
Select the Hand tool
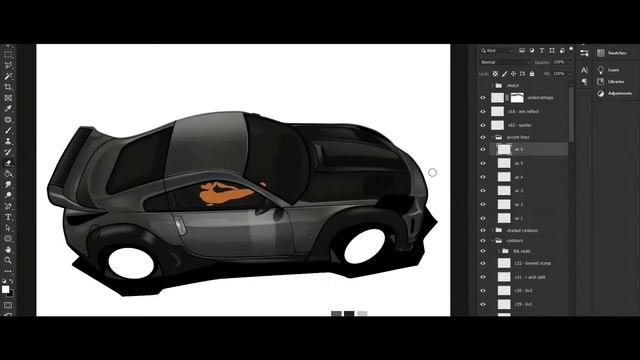[x=8, y=249]
